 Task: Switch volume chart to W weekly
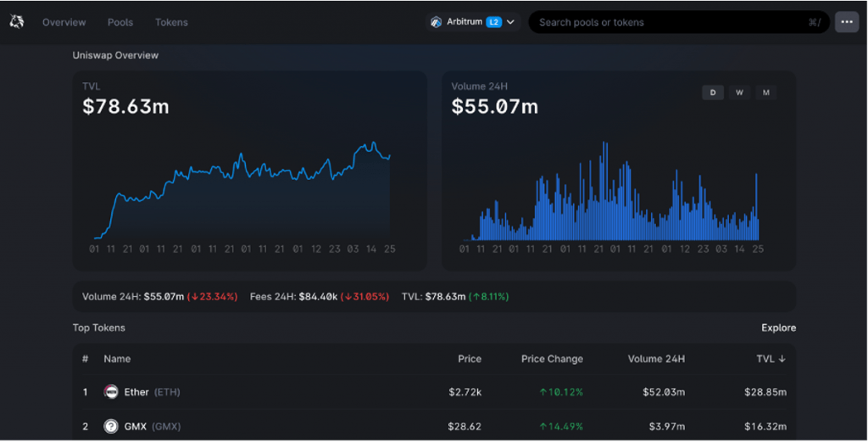(739, 92)
